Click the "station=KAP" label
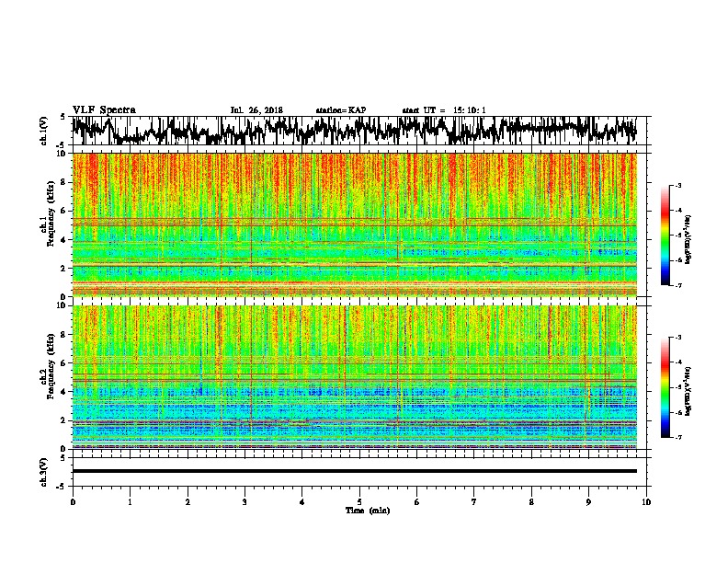This screenshot has width=728, height=563. point(341,110)
